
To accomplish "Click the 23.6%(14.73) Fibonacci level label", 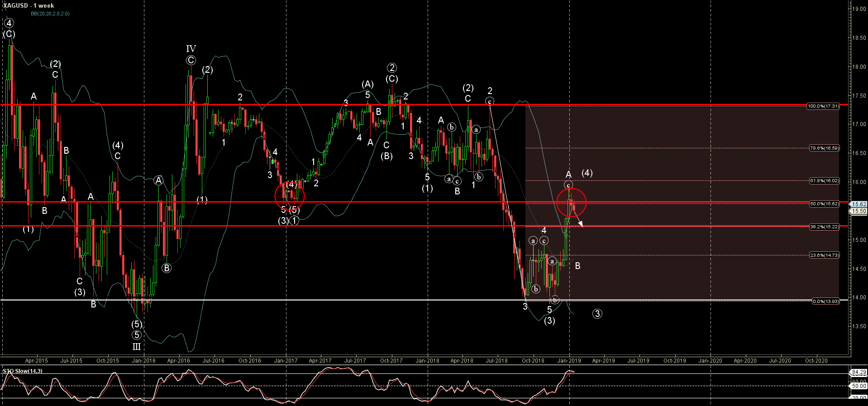I will pos(824,255).
